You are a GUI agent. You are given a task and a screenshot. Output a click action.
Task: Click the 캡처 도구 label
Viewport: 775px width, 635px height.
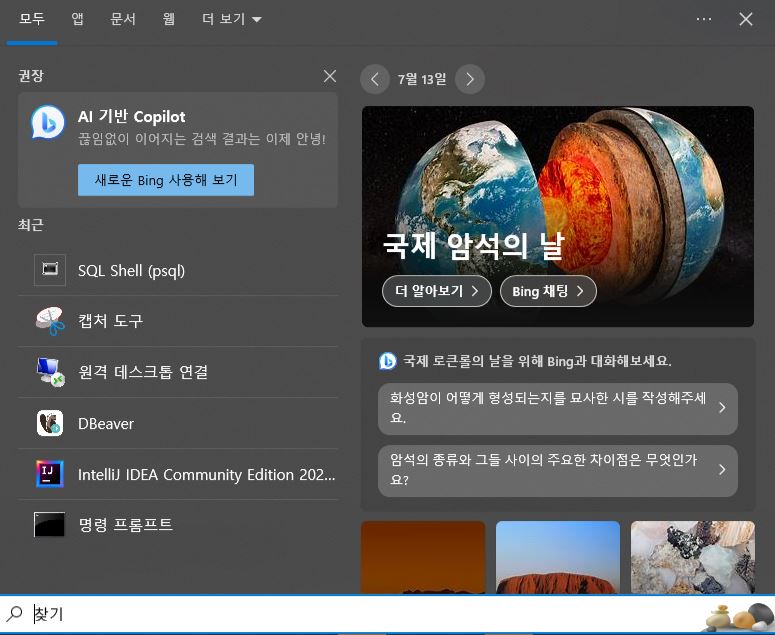click(111, 321)
